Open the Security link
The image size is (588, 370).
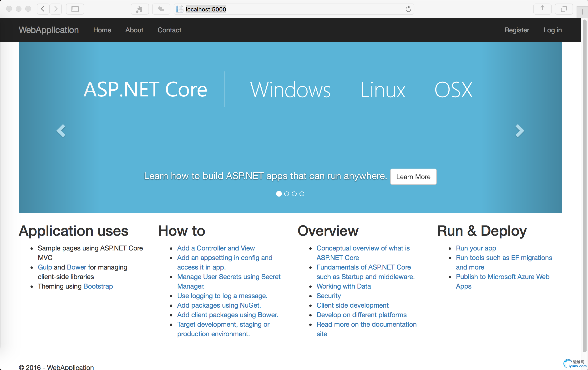pos(329,295)
